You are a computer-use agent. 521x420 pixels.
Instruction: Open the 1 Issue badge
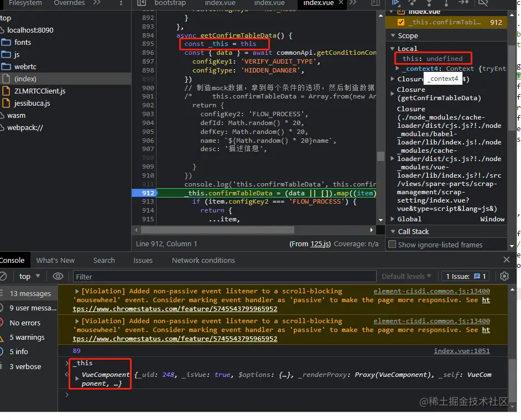[466, 276]
